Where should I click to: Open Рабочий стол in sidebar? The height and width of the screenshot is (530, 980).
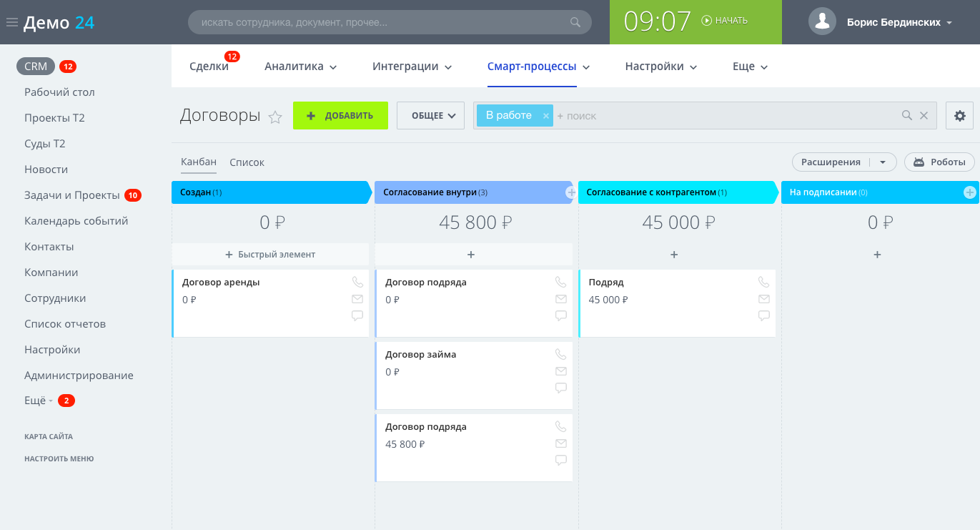click(x=59, y=92)
